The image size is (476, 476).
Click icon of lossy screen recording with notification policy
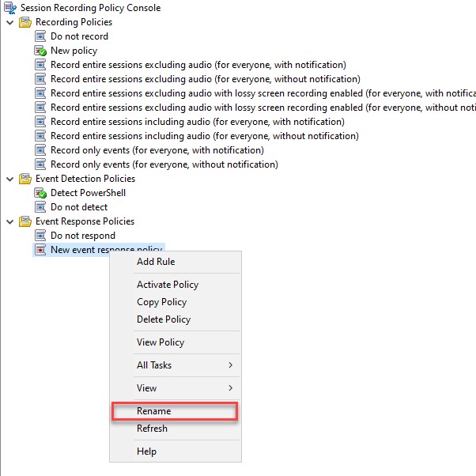(x=40, y=93)
